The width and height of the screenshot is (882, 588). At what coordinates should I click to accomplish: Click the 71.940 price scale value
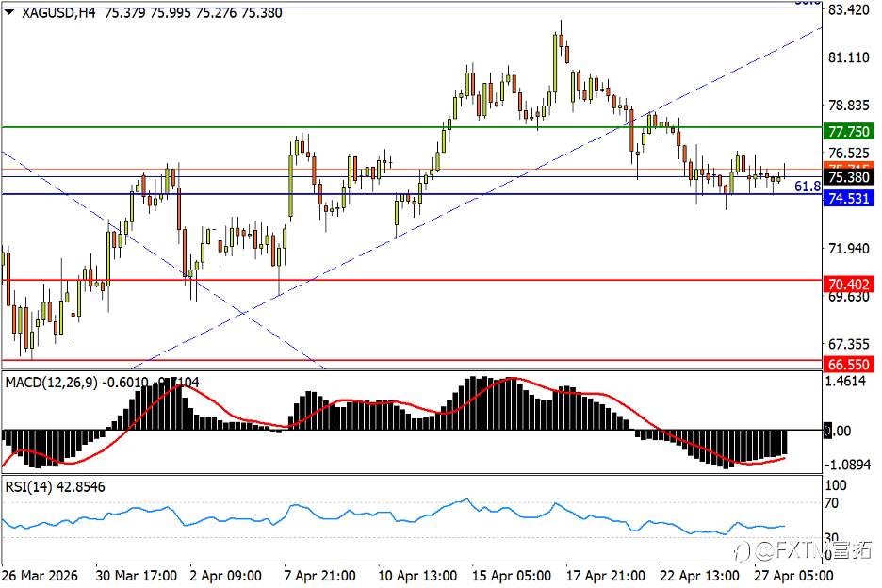[849, 248]
